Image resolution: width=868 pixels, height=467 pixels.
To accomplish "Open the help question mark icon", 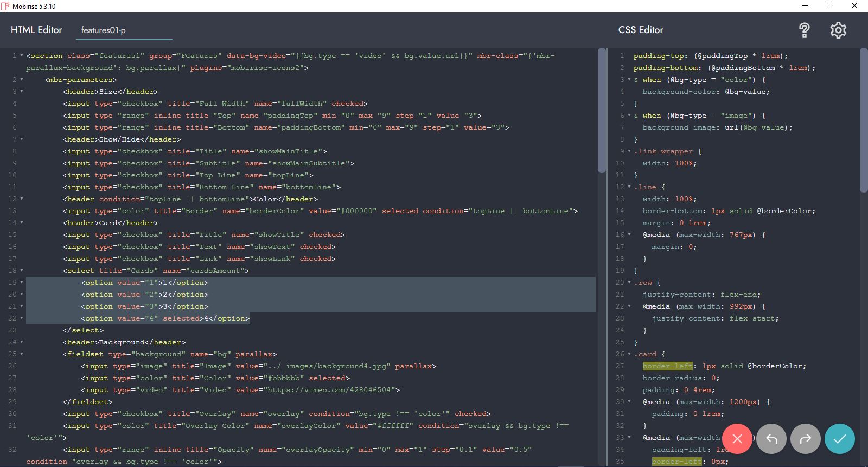I will (x=805, y=30).
